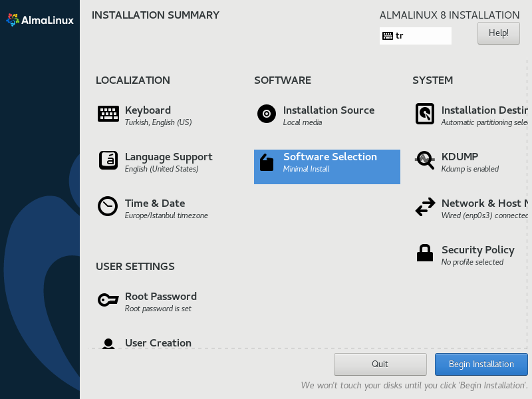
Task: Select the 'Root password is set' entry
Action: coord(158,309)
